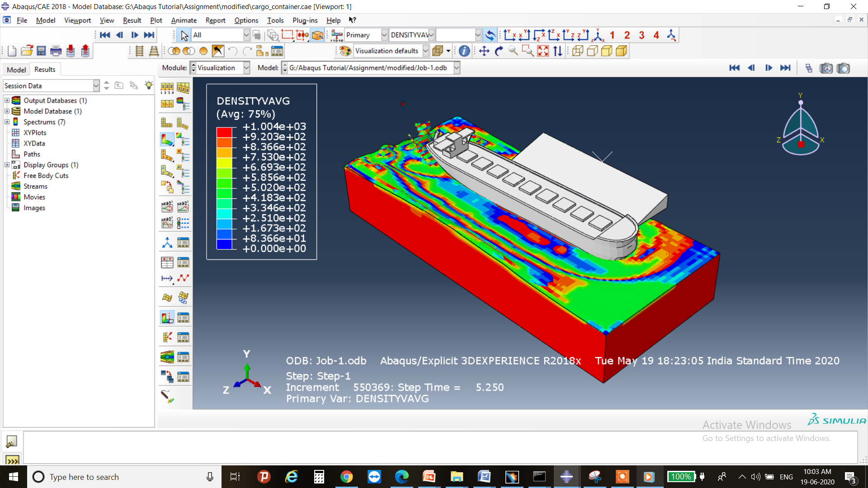868x488 pixels.
Task: Click the Display Group Manager icon
Action: pyautogui.click(x=277, y=51)
